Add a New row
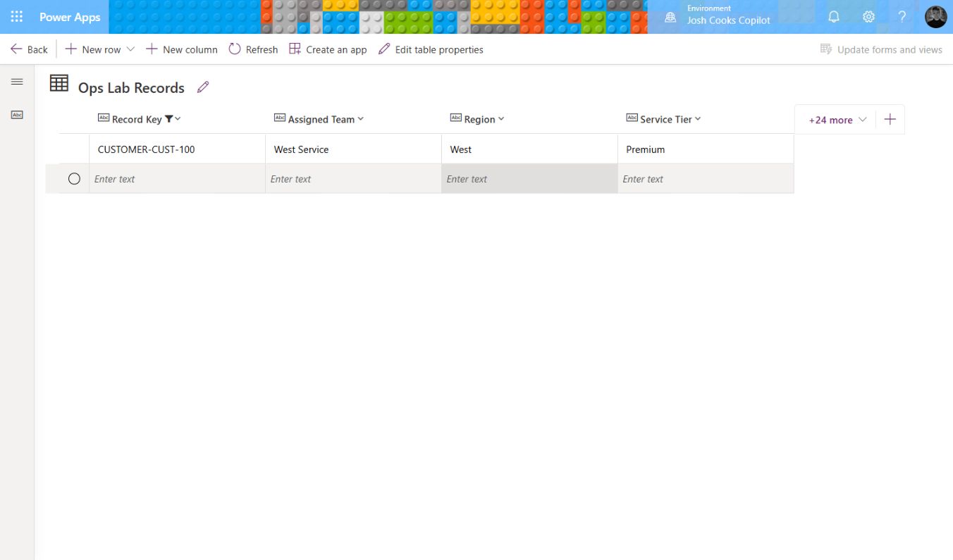 93,49
